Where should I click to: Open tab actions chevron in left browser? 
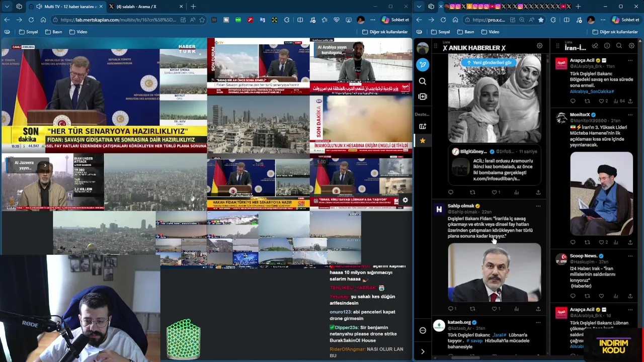coord(7,7)
